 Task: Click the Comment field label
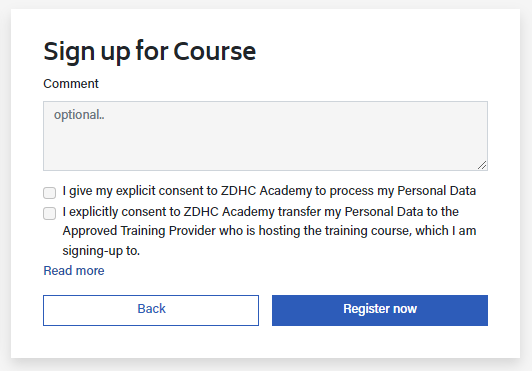tap(71, 84)
